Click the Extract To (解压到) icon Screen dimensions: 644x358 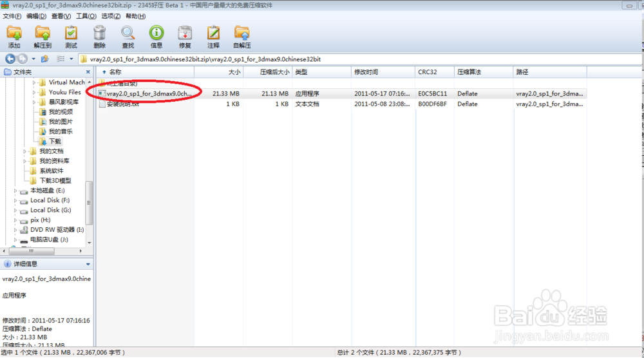click(43, 37)
